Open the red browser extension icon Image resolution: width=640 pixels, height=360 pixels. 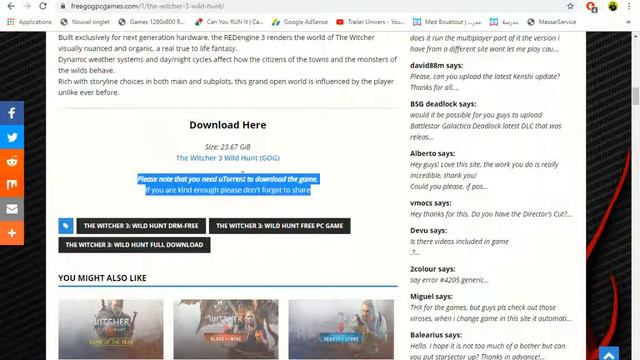point(591,7)
